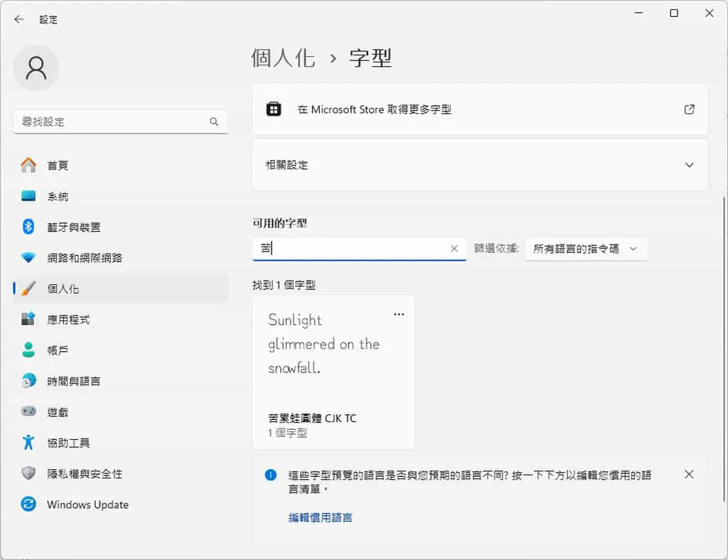Click the external link icon on Store row
This screenshot has height=560, width=728.
(690, 109)
